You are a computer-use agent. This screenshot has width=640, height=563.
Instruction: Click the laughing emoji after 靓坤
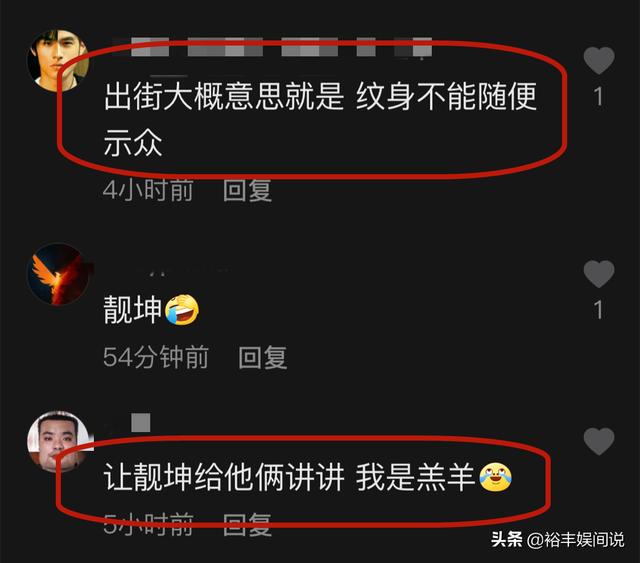[x=182, y=310]
